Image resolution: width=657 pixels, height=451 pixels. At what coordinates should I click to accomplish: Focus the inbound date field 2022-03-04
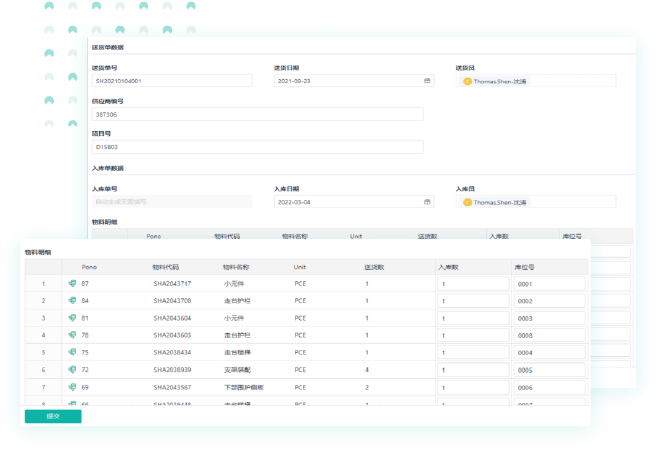354,202
